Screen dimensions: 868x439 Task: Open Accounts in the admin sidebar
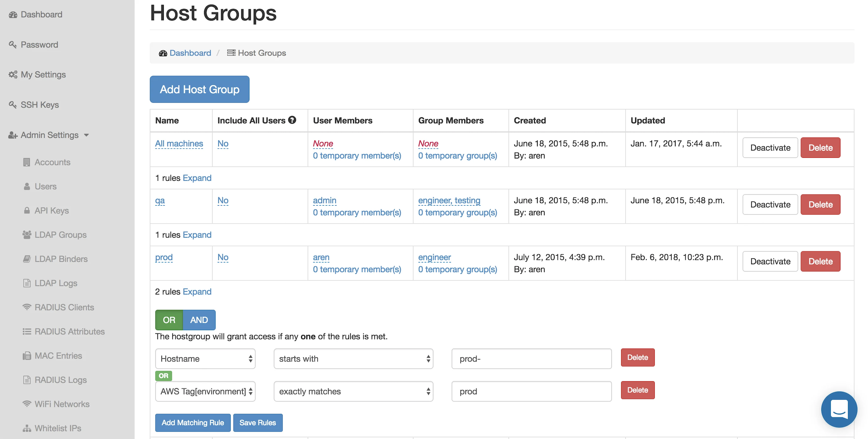tap(52, 162)
